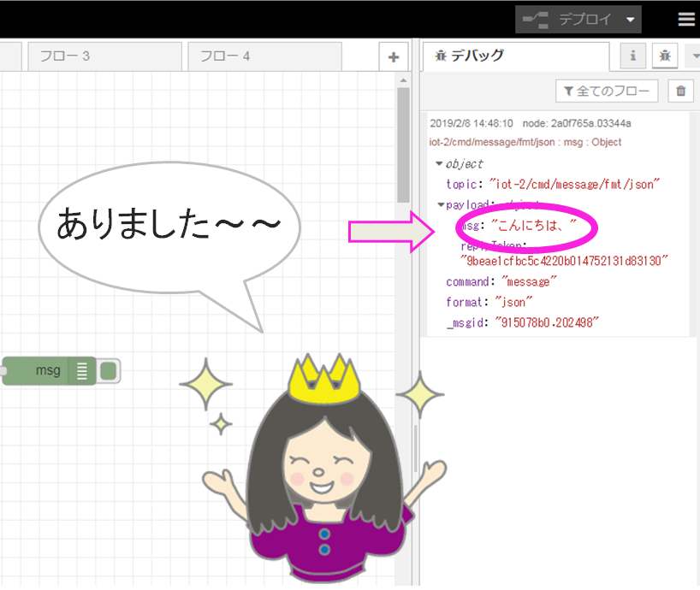Switch to the フロー 4 tab
This screenshot has width=700, height=590.
pyautogui.click(x=264, y=56)
